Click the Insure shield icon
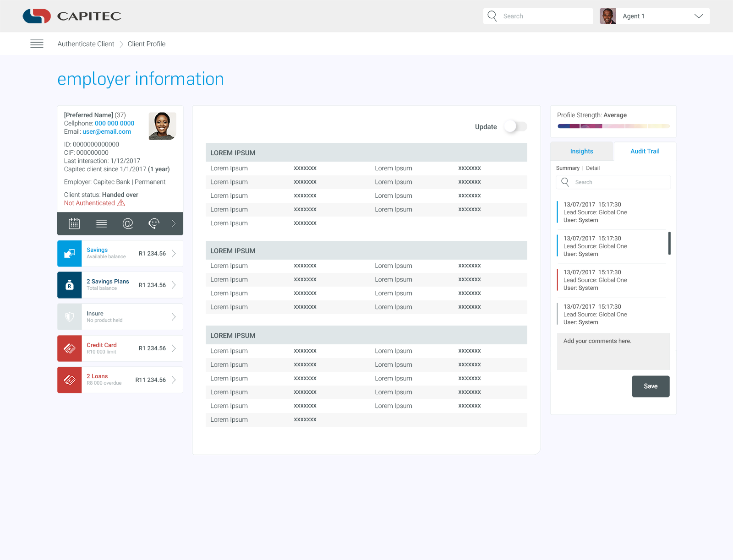This screenshot has width=733, height=560. 70,317
